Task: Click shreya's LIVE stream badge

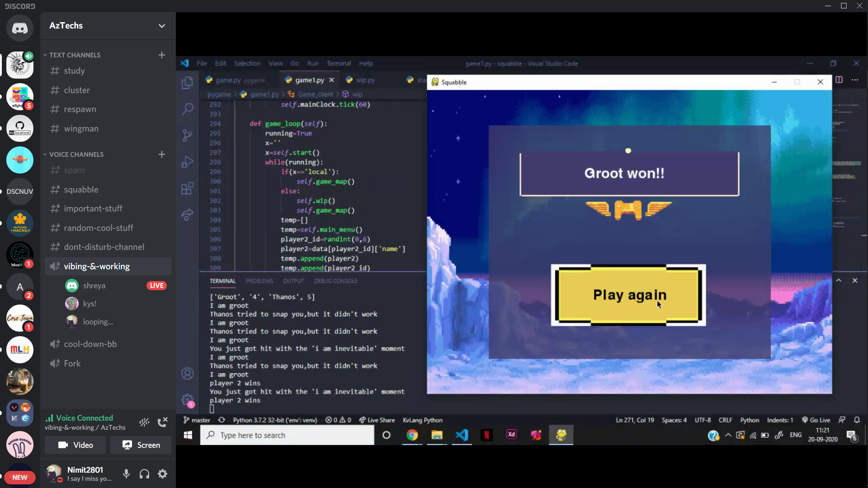Action: point(156,286)
